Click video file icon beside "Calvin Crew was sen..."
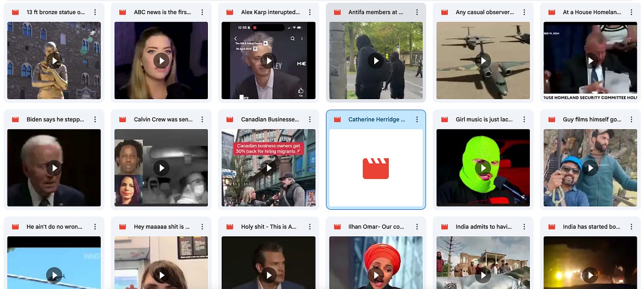 click(x=123, y=119)
